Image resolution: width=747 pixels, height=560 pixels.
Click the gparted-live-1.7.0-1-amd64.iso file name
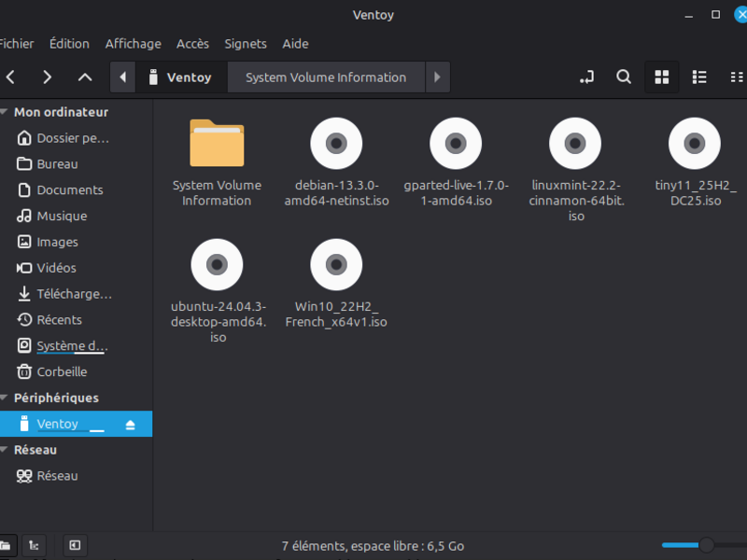point(456,193)
